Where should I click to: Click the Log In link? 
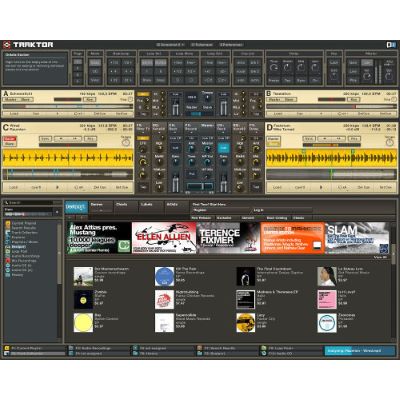(258, 210)
